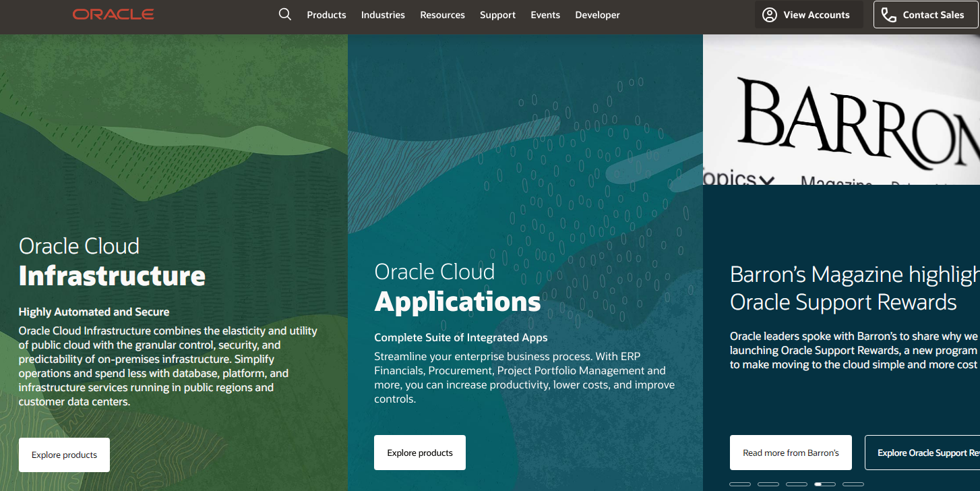Click the Infrastructure heading
Viewport: 980px width, 491px height.
click(112, 275)
